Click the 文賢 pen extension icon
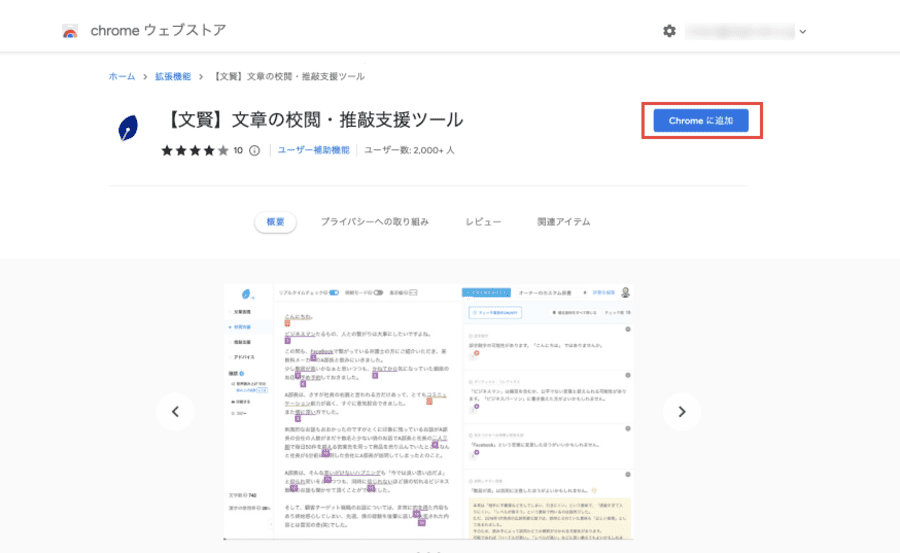The height and width of the screenshot is (553, 900). [x=129, y=128]
